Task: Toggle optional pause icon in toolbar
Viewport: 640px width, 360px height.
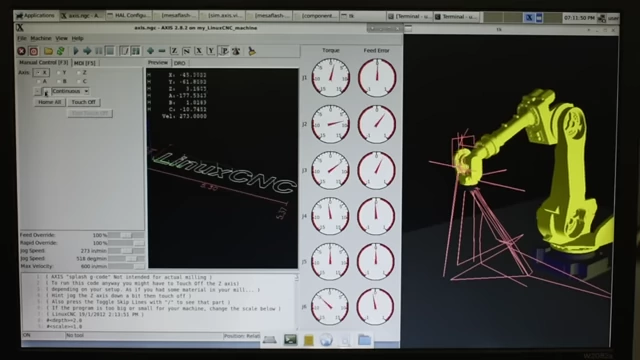Action: [x=136, y=51]
